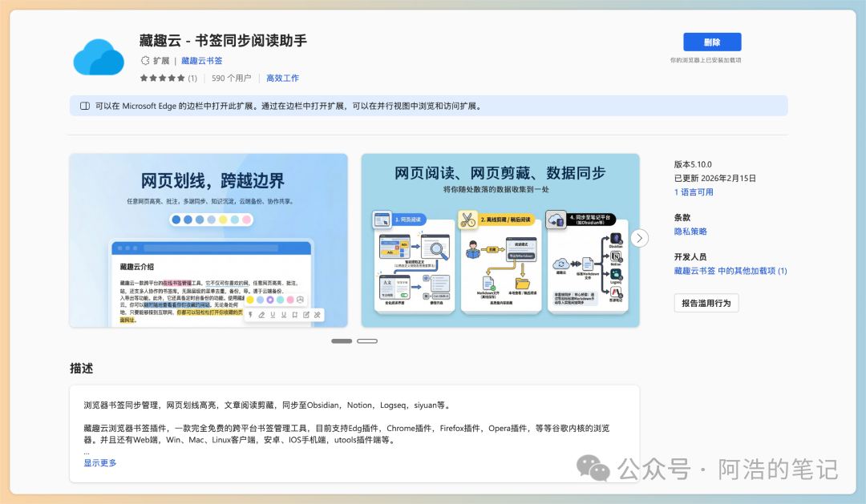This screenshot has height=504, width=866.
Task: Click the review count (1) beside stars
Action: point(192,79)
